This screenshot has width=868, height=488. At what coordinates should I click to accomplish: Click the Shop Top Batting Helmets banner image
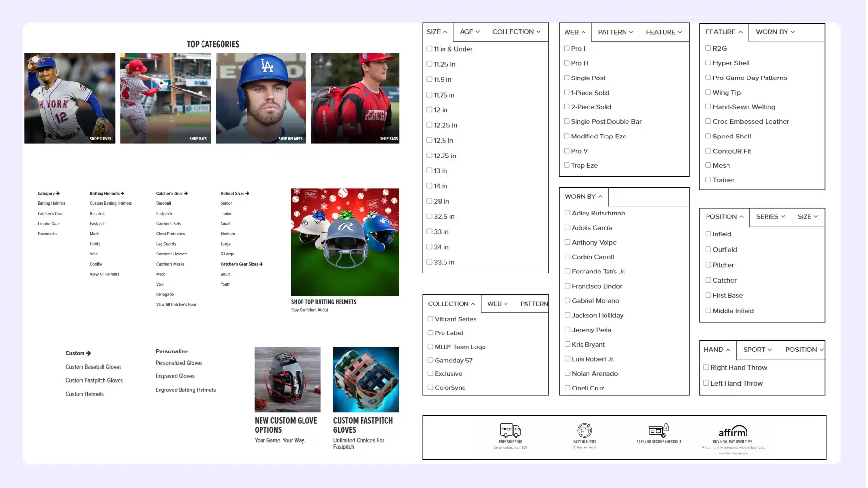point(345,242)
